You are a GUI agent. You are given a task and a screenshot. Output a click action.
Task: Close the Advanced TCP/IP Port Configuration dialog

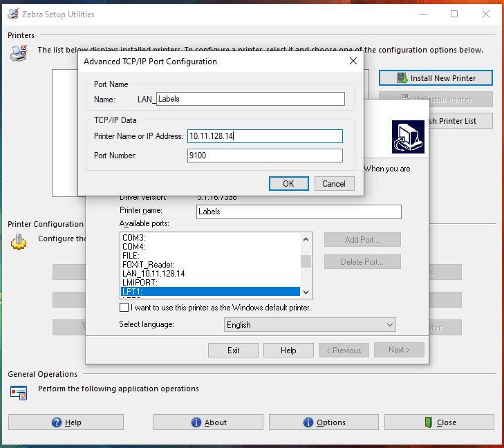click(353, 61)
